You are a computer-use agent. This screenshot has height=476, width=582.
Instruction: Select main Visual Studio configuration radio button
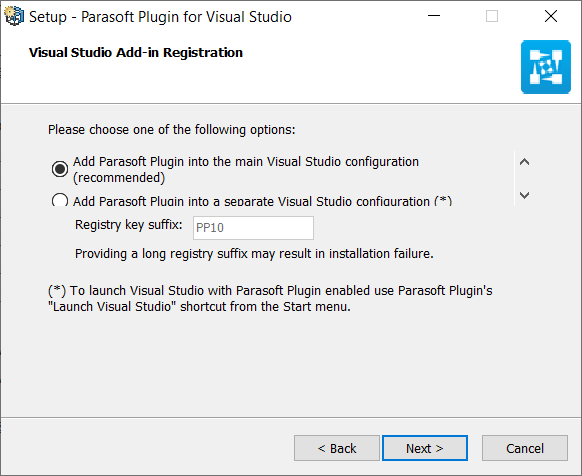coord(59,169)
